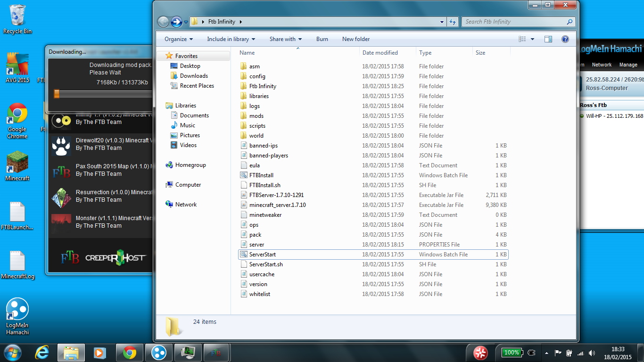Toggle the preview pane icon
644x362 pixels.
(x=548, y=39)
